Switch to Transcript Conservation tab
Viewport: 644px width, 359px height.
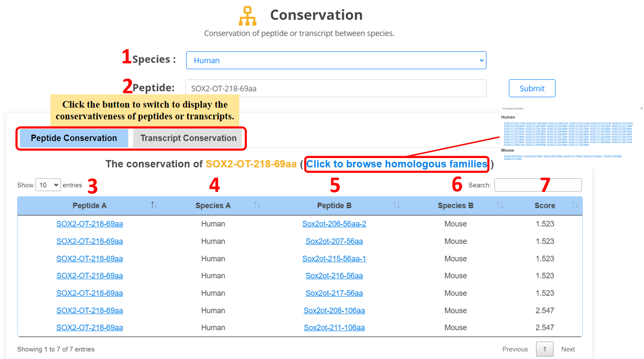(x=188, y=138)
